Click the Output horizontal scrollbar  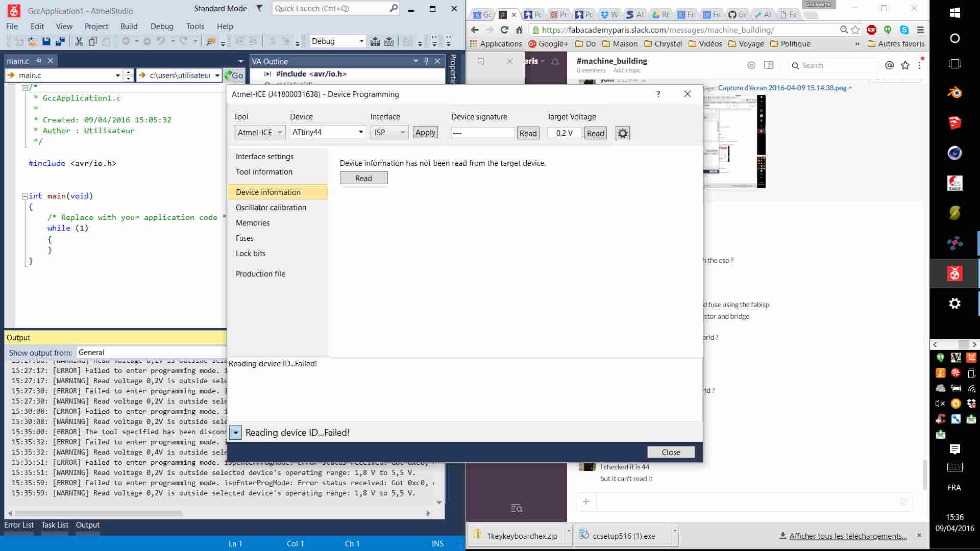point(99,513)
